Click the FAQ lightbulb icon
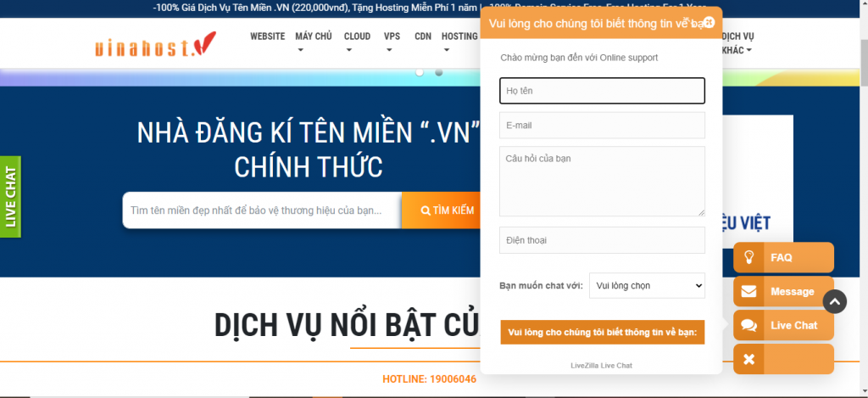 [749, 257]
